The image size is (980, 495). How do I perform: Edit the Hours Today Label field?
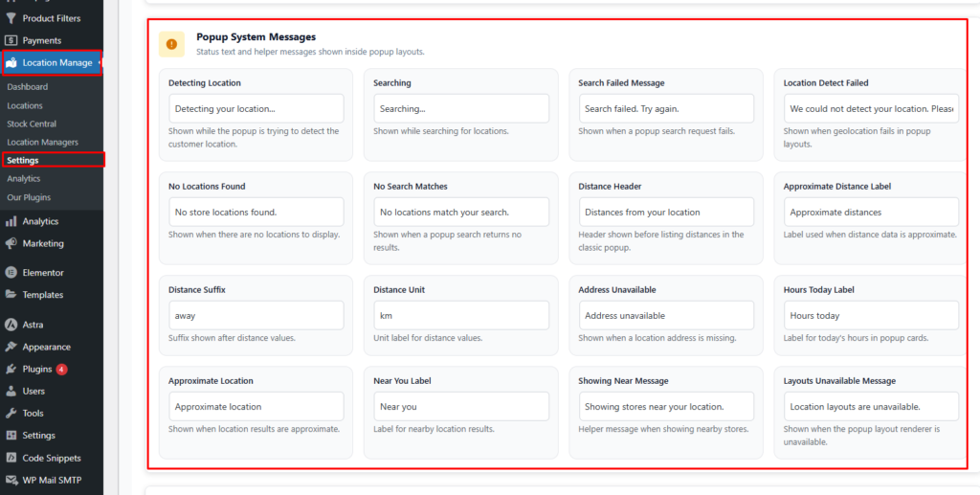(x=870, y=315)
